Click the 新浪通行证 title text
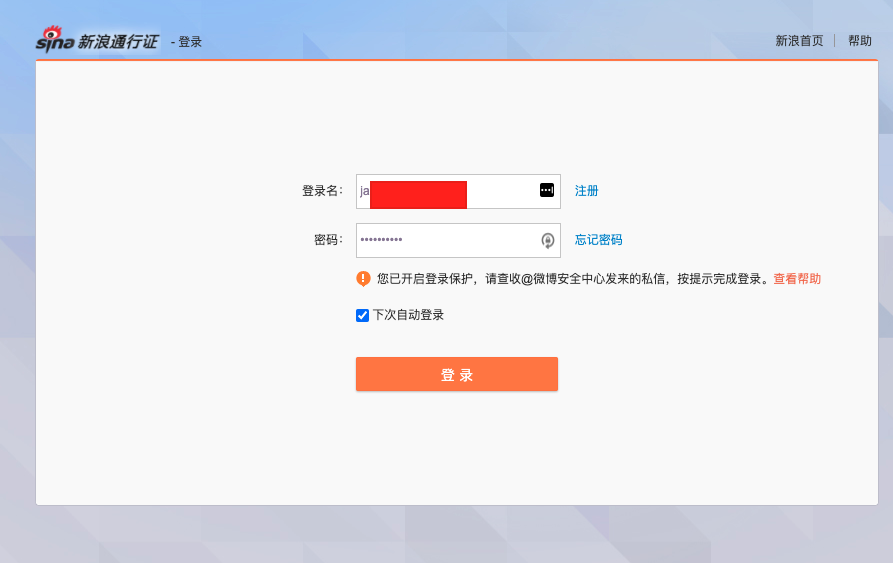 tap(118, 42)
